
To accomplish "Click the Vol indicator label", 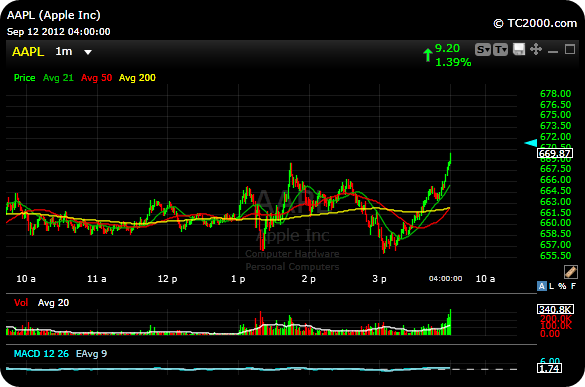I will [x=21, y=303].
